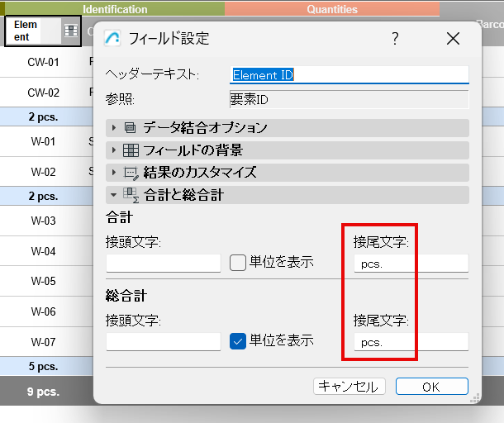Click the データ結合オプション panel icon
This screenshot has width=504, height=423.
tap(131, 127)
